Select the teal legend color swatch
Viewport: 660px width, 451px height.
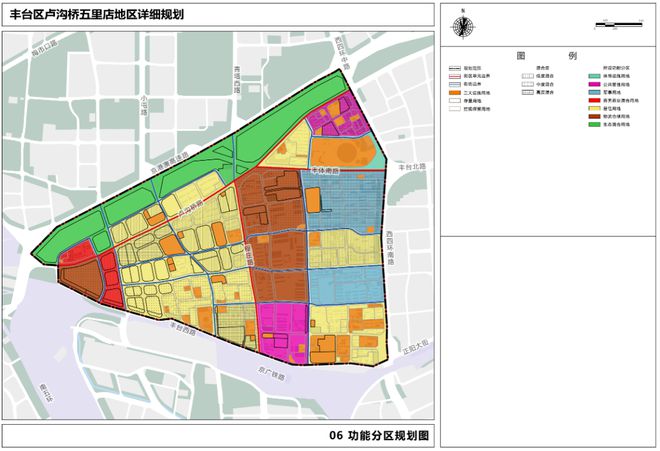pyautogui.click(x=594, y=77)
